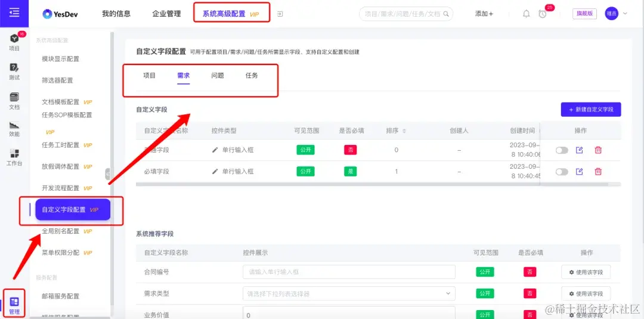The image size is (644, 319).
Task: Open the clock reminder icon with badge
Action: pos(543,14)
